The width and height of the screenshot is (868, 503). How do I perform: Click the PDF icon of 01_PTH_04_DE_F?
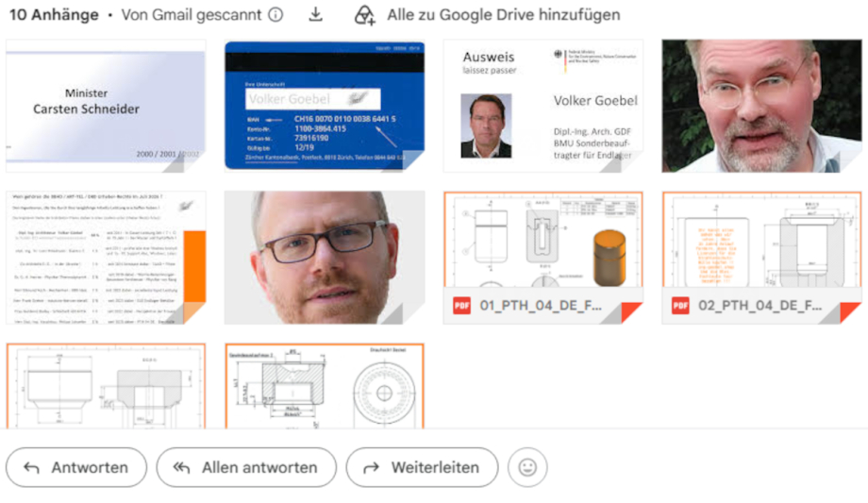[461, 305]
